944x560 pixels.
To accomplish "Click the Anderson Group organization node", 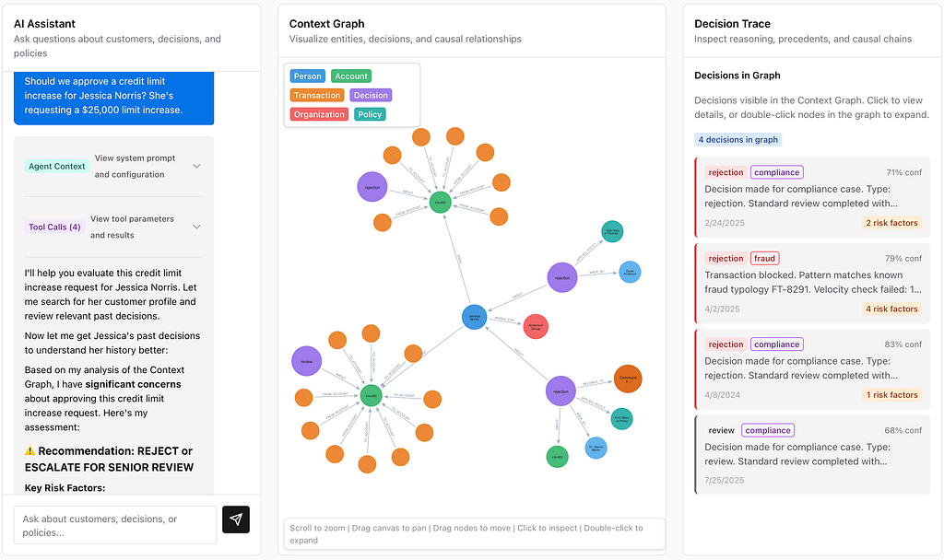I will click(x=537, y=325).
